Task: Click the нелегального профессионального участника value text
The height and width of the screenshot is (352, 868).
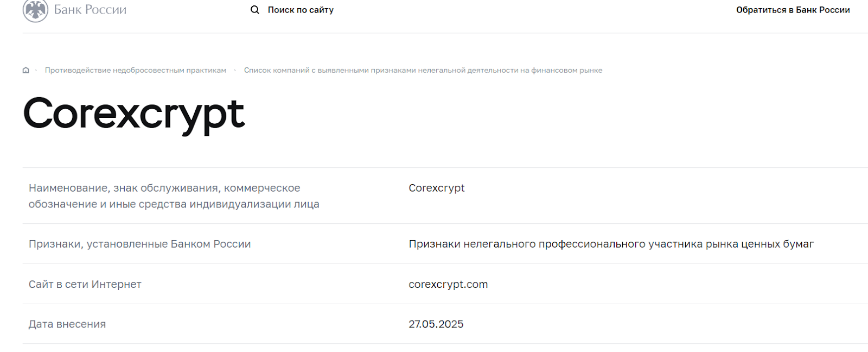Action: (611, 244)
